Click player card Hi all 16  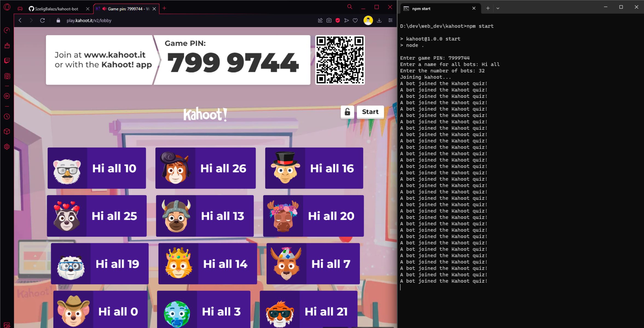(314, 168)
